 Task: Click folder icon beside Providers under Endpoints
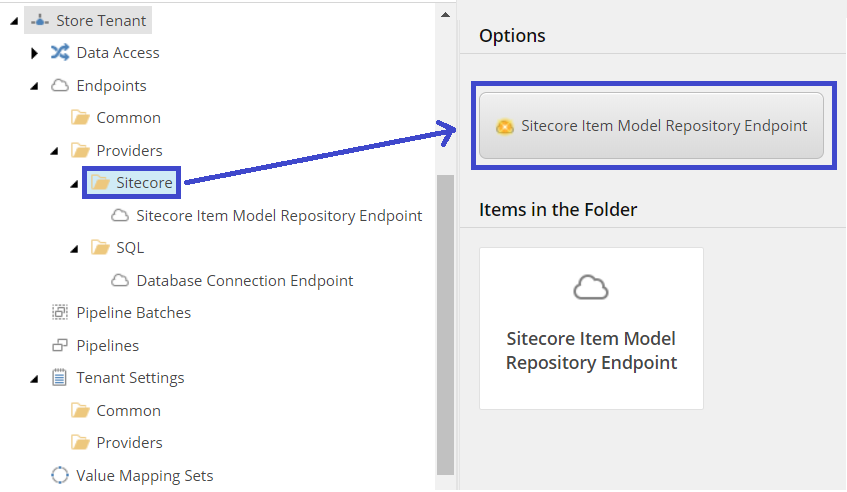pyautogui.click(x=80, y=150)
